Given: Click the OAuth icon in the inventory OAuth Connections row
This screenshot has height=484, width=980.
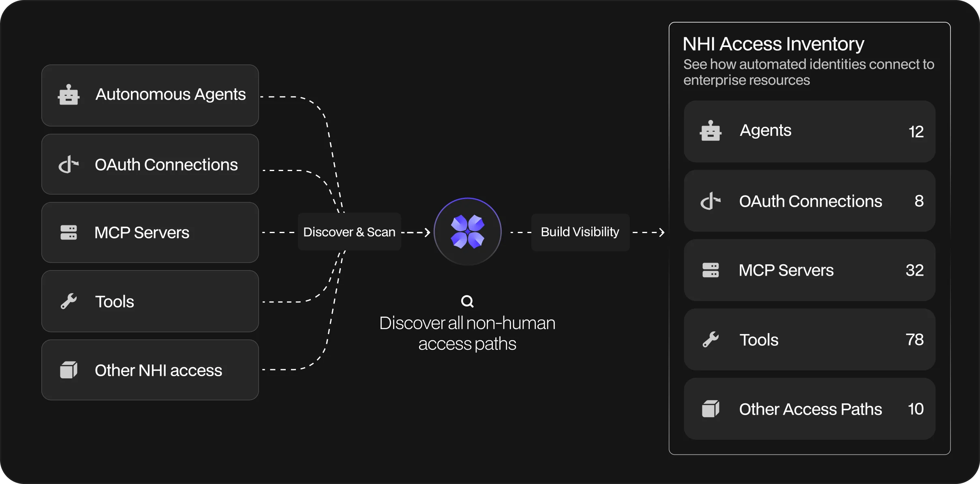Looking at the screenshot, I should 710,201.
